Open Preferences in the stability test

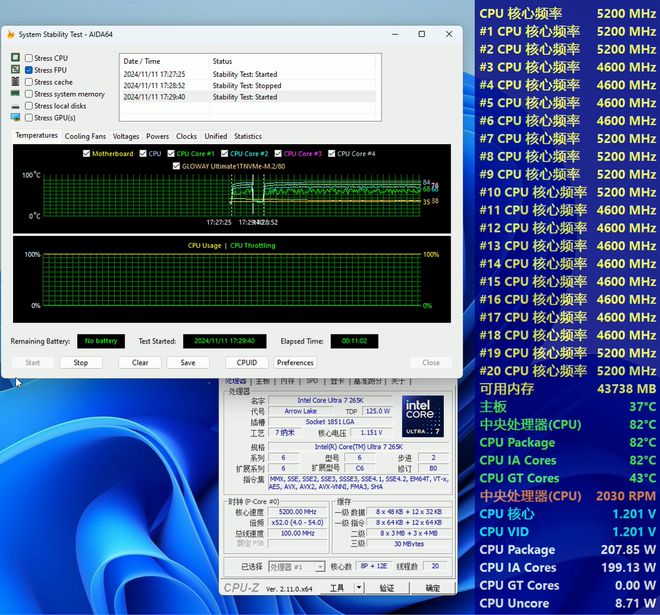click(x=295, y=363)
